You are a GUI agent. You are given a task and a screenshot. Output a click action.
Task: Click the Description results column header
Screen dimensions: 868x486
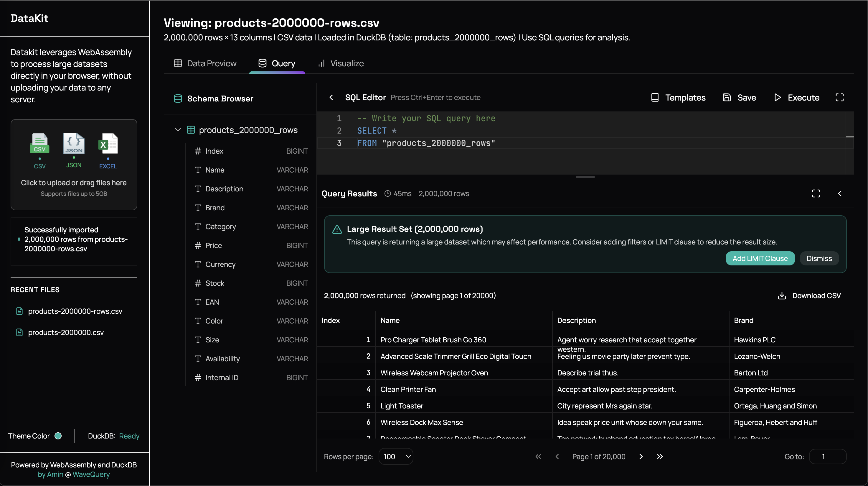[641, 320]
